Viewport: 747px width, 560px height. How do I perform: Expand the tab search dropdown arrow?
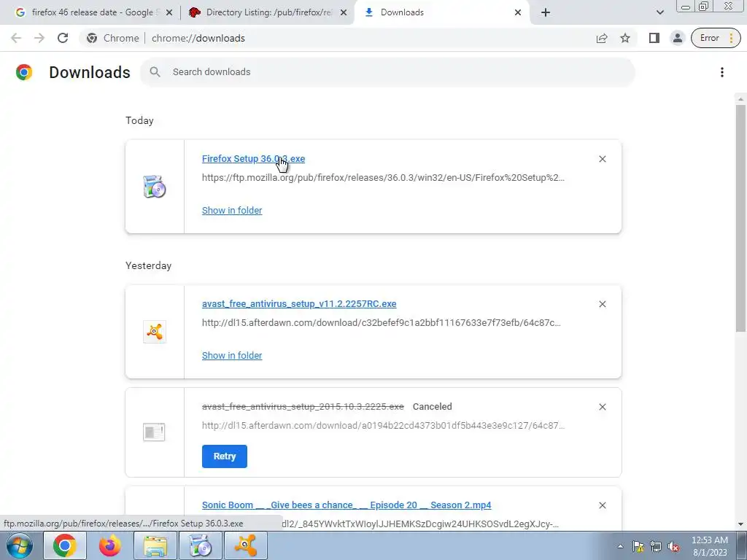(x=659, y=12)
